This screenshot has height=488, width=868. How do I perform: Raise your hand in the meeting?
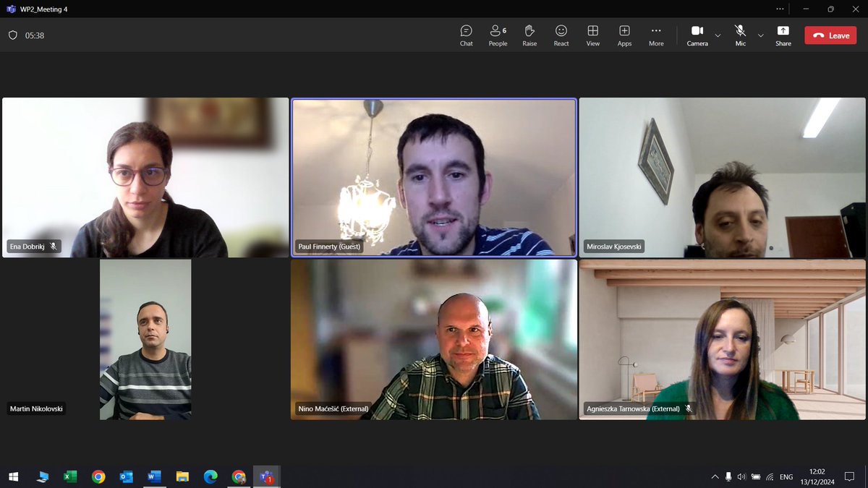(x=529, y=35)
